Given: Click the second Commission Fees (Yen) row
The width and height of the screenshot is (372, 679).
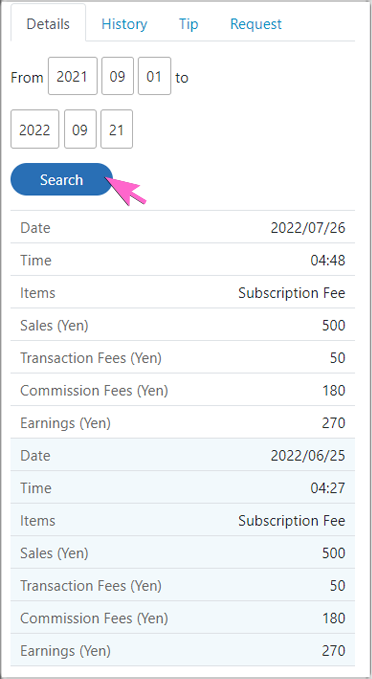Looking at the screenshot, I should click(x=183, y=618).
